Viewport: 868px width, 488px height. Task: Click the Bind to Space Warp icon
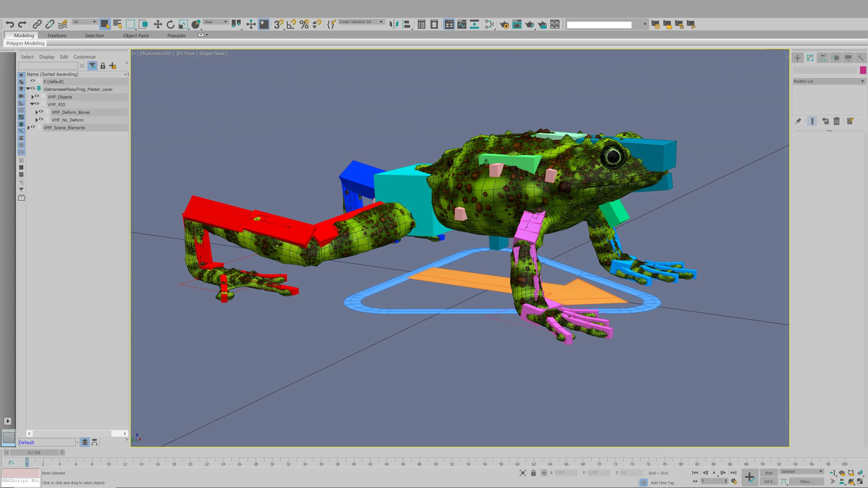pos(63,24)
